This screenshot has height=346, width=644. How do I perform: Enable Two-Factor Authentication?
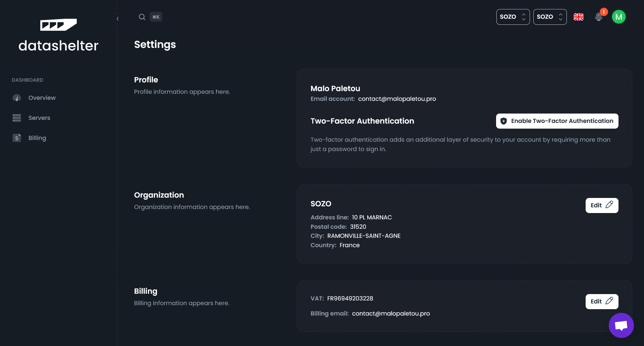[557, 121]
